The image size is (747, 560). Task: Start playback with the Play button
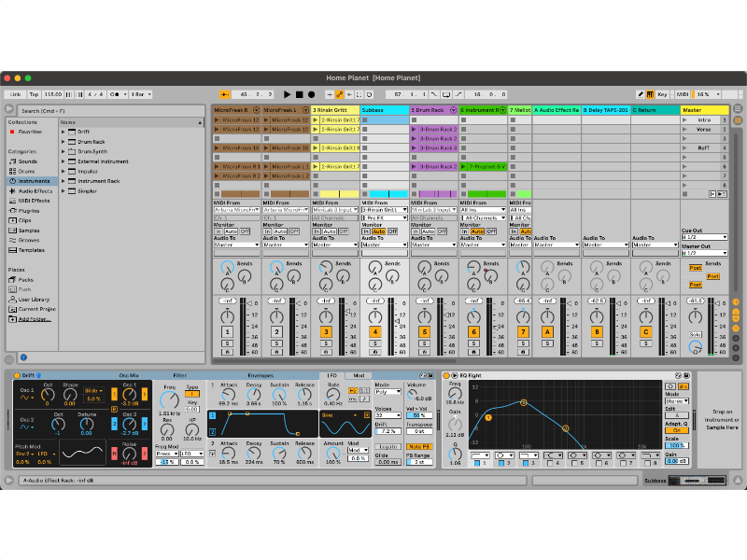pyautogui.click(x=287, y=94)
